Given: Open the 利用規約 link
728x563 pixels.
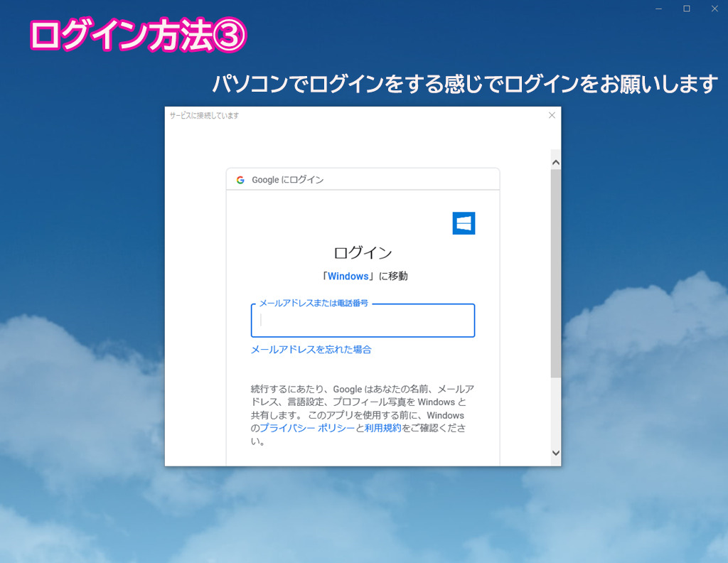Looking at the screenshot, I should click(382, 428).
